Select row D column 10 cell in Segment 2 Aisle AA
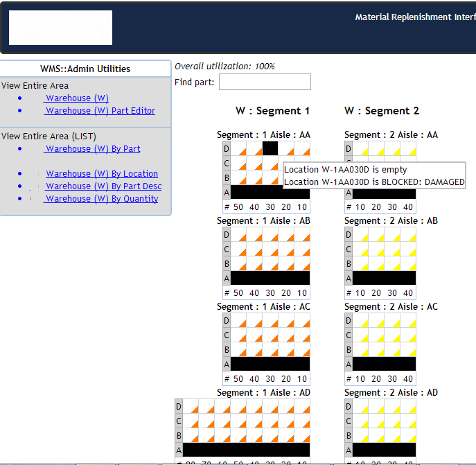This screenshot has height=465, width=476. point(360,148)
